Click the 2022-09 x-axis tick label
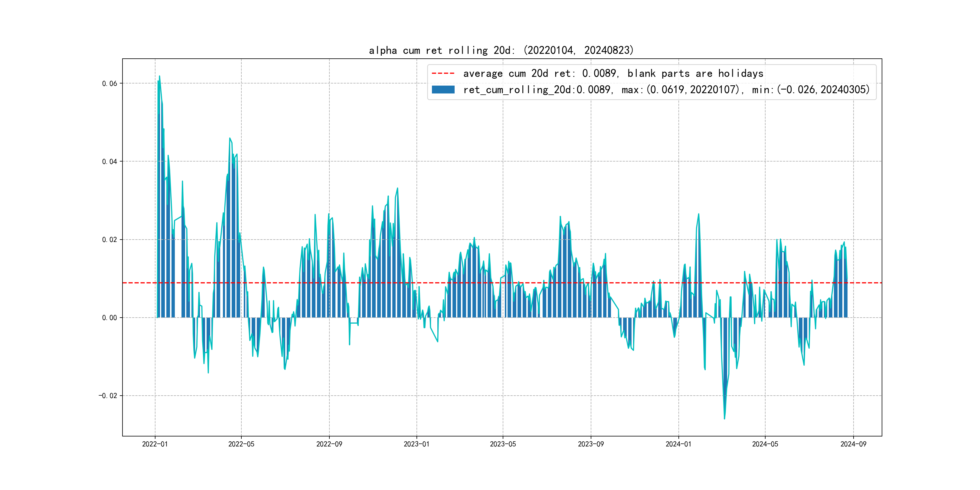Viewport: 980px width, 490px height. tap(329, 444)
